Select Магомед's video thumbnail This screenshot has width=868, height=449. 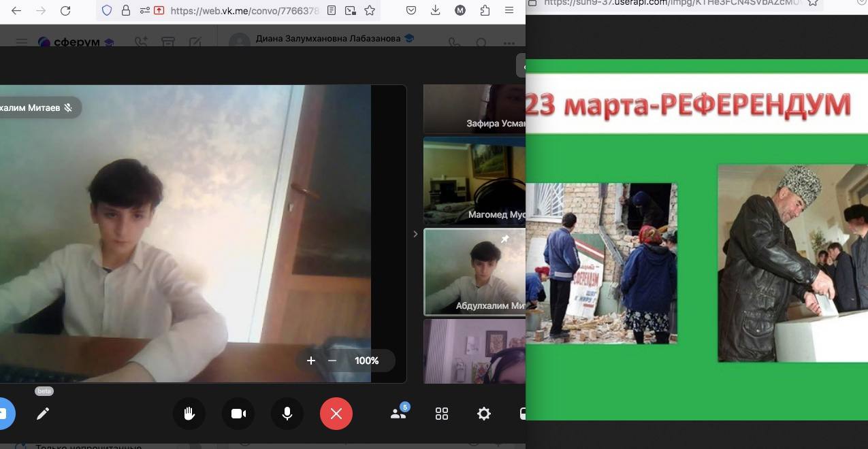(x=475, y=180)
